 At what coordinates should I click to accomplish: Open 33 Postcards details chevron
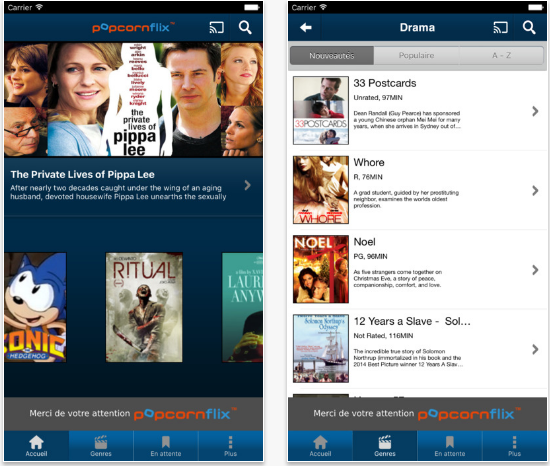(x=535, y=111)
